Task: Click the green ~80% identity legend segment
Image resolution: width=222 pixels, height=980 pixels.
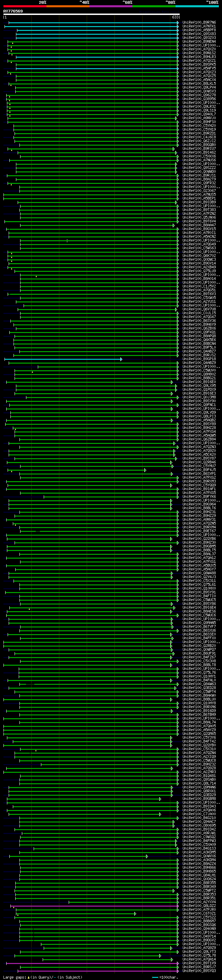Action: pyautogui.click(x=154, y=6)
